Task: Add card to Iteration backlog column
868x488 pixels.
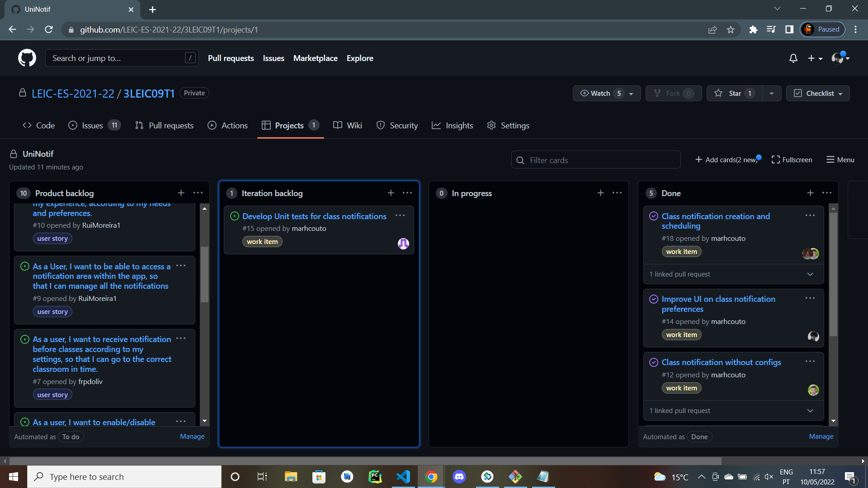Action: coord(391,193)
